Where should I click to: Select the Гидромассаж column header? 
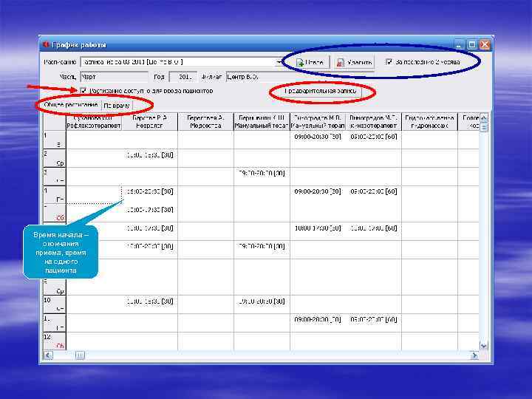click(x=429, y=122)
